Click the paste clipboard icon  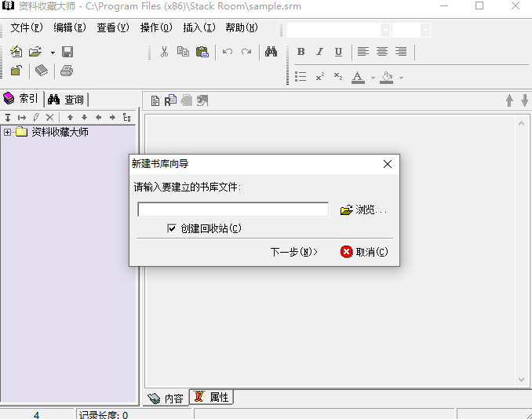[202, 52]
